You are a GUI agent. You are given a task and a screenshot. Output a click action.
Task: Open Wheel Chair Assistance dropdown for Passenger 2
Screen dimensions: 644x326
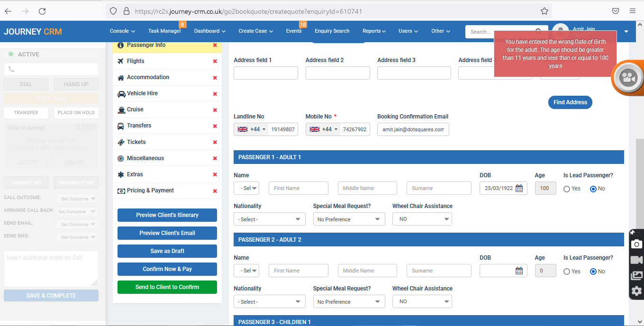[422, 301]
